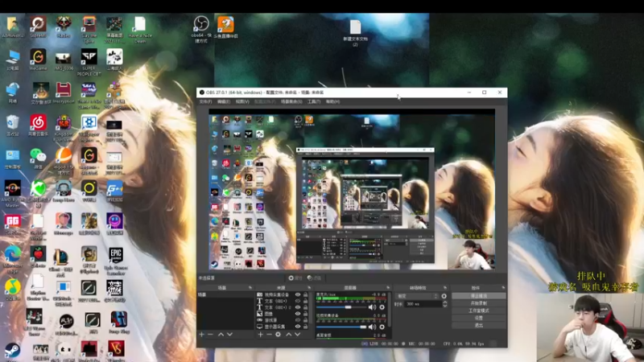Open NetEase Cloud Music desktop icon
Image resolution: width=644 pixels, height=362 pixels.
[x=38, y=122]
